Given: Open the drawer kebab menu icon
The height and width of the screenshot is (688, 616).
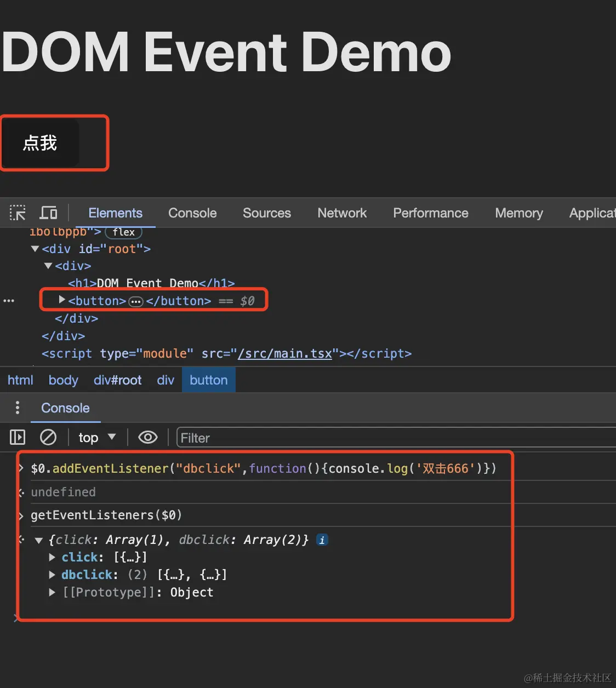Looking at the screenshot, I should click(18, 408).
